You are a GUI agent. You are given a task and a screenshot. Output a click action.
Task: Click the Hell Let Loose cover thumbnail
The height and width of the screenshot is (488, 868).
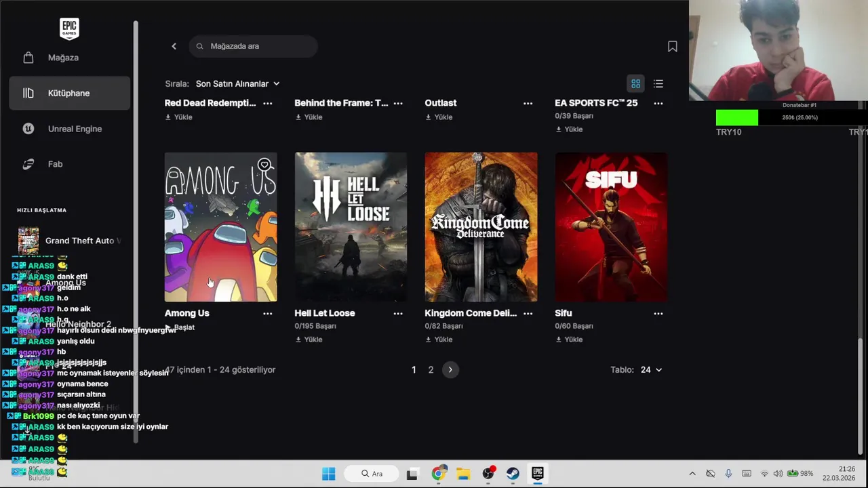click(x=351, y=227)
